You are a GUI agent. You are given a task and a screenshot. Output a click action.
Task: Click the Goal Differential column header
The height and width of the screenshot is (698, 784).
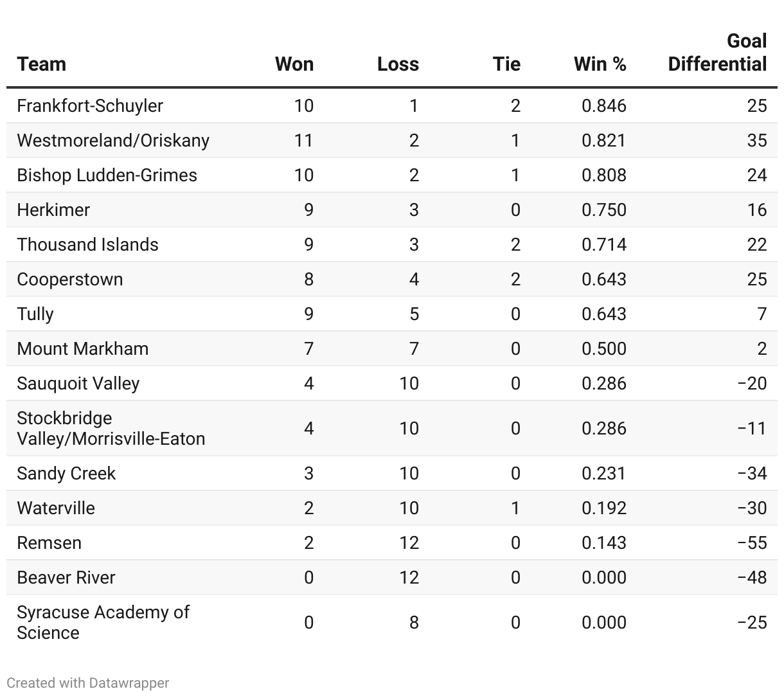point(718,53)
